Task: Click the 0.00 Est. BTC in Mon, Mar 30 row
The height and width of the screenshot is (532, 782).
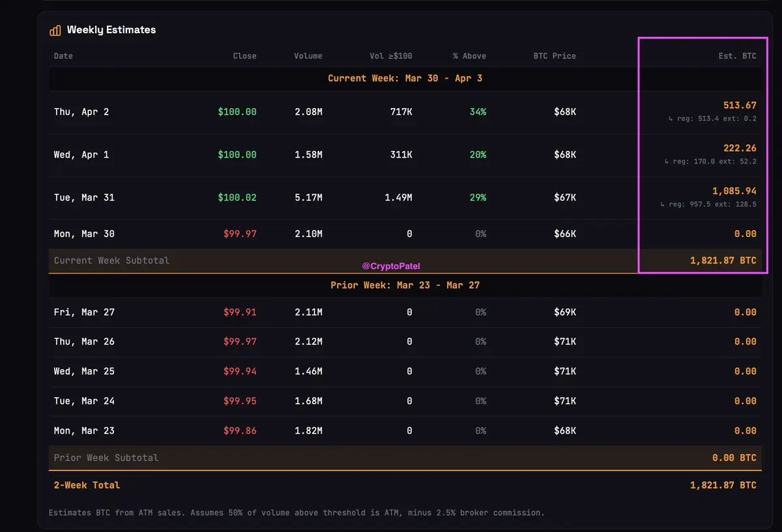Action: pos(746,234)
